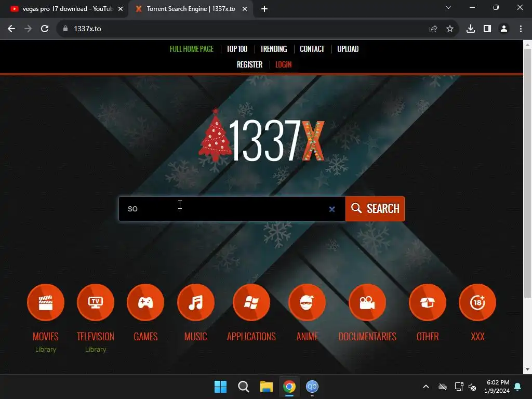Viewport: 532px width, 399px height.
Task: Click the DOCUMENTARIES text label
Action: coord(367,336)
